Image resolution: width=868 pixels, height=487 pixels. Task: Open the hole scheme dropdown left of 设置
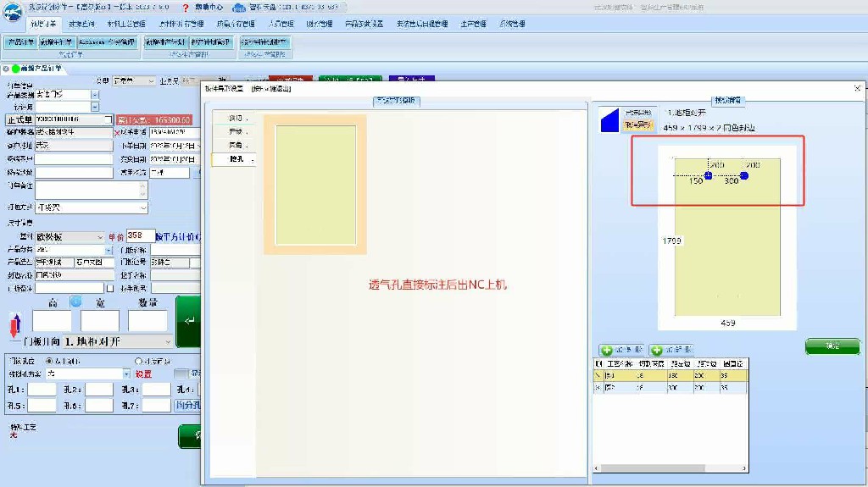click(126, 374)
